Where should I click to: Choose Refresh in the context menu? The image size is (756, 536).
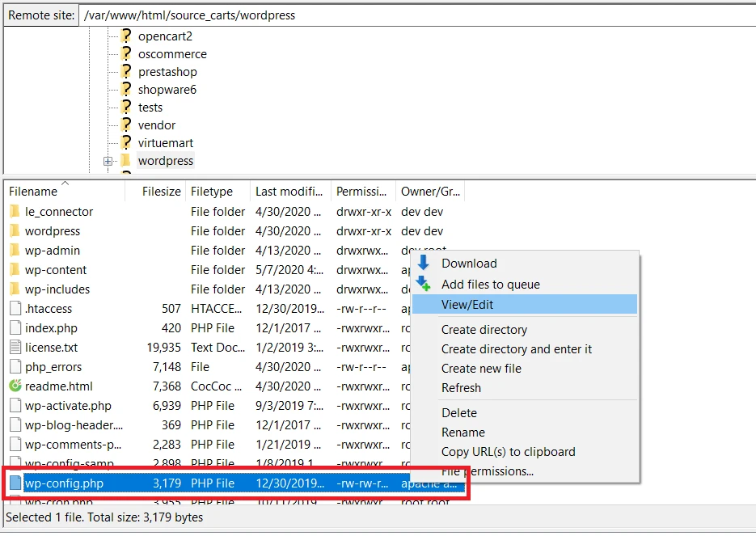coord(525,387)
